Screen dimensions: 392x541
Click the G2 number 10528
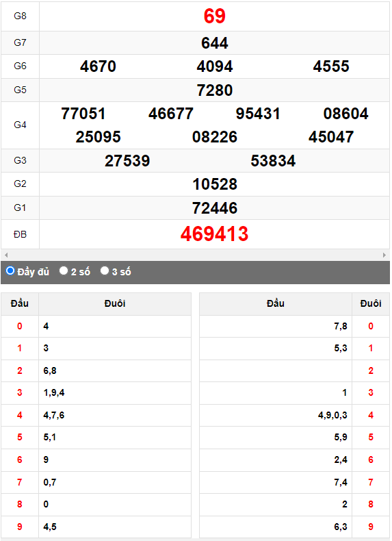coord(214,184)
